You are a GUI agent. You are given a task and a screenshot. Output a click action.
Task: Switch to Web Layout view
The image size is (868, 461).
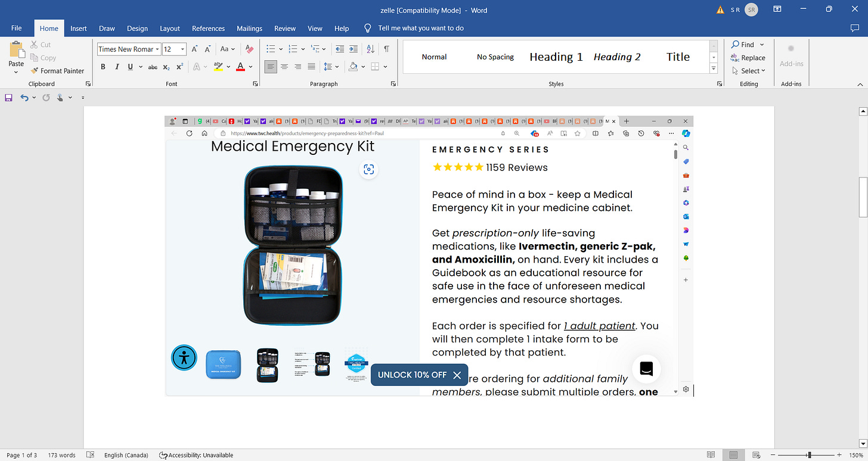(756, 455)
